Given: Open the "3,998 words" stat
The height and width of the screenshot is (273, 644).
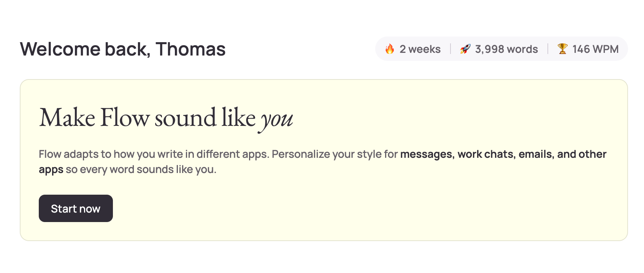Looking at the screenshot, I should point(506,49).
